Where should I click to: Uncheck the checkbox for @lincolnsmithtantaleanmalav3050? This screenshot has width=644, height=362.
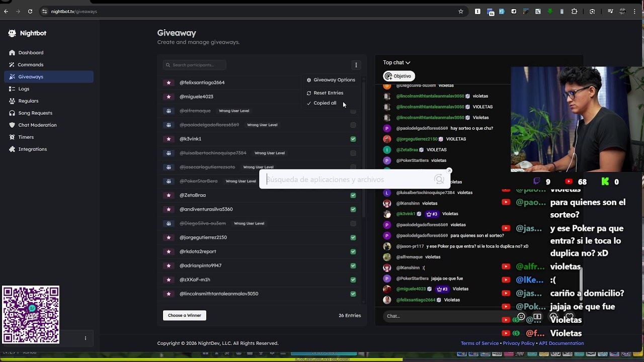coord(353,294)
